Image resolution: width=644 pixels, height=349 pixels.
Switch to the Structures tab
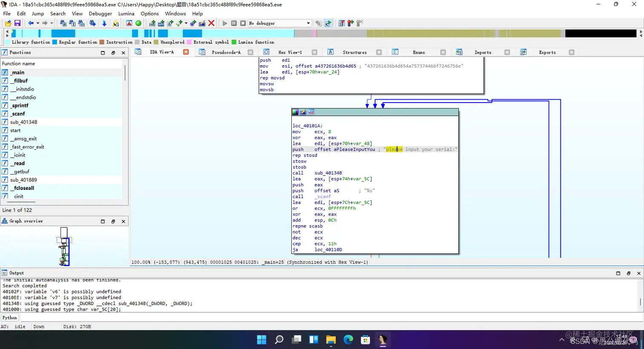pyautogui.click(x=354, y=52)
